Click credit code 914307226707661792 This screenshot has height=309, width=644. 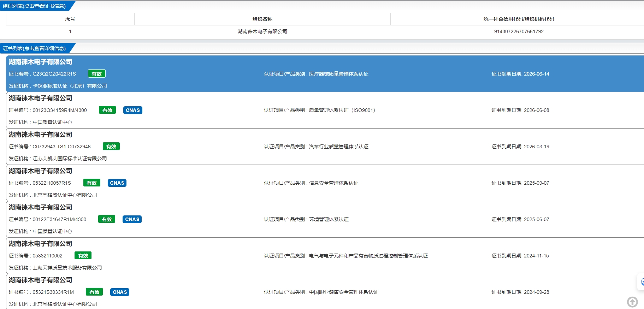pos(519,31)
